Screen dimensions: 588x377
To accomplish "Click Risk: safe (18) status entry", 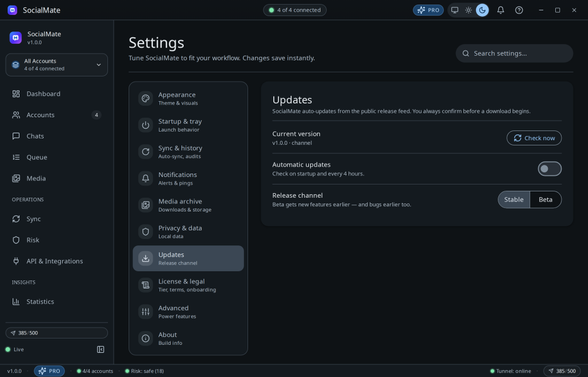I will [144, 371].
